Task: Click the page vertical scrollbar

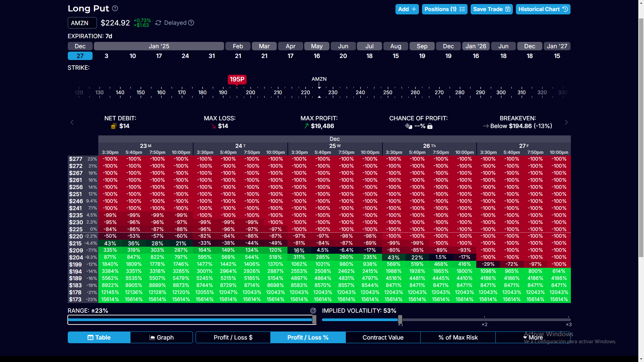Action: click(641, 137)
